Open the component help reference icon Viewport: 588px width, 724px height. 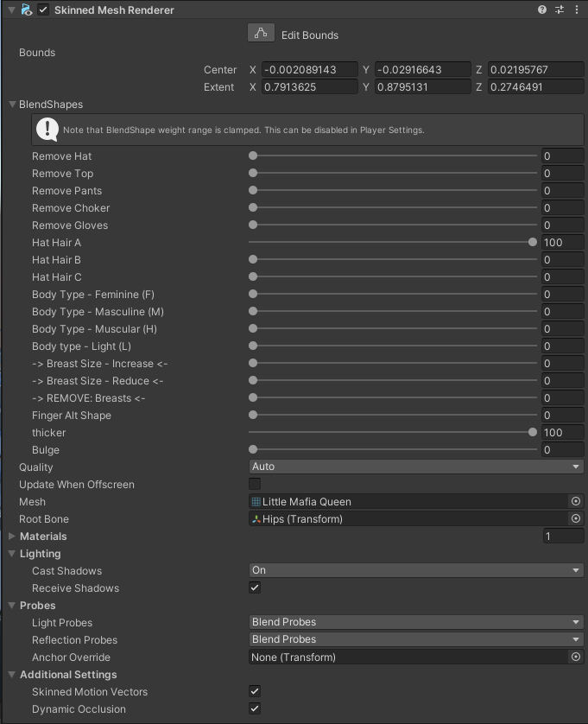[542, 10]
